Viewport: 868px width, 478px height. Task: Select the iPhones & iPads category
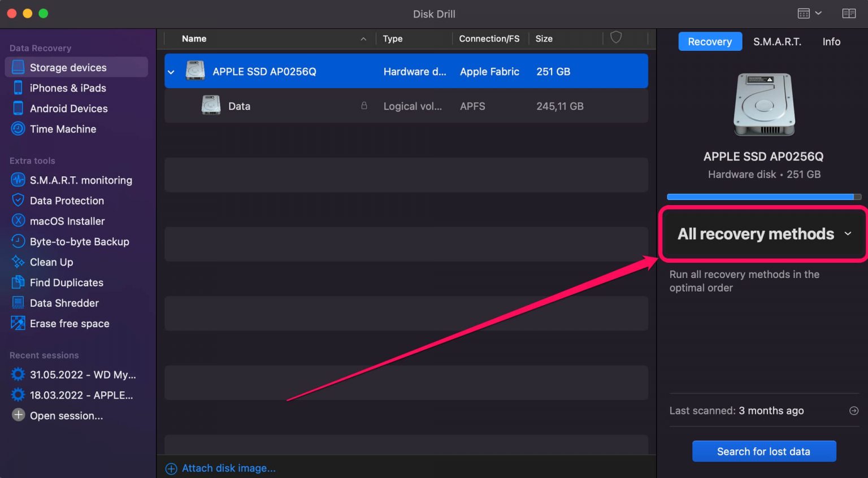68,88
